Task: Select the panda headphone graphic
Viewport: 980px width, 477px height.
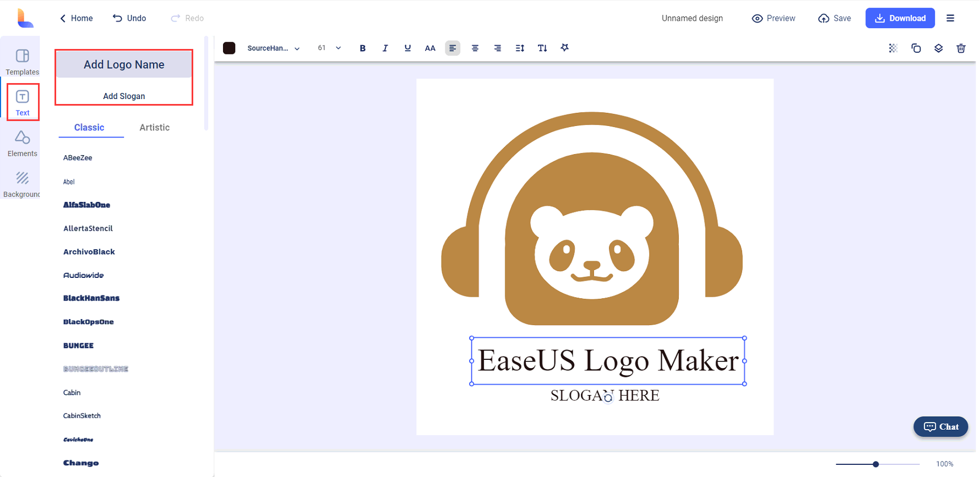Action: coord(592,218)
